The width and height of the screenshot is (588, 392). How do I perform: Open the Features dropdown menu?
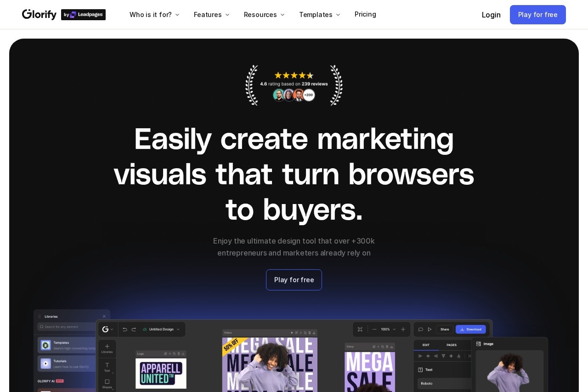(212, 15)
